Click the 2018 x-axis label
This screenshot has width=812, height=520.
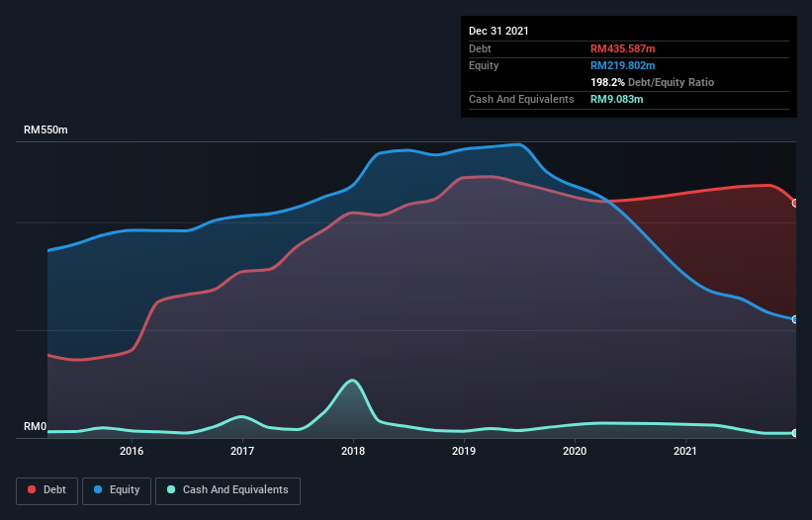pyautogui.click(x=353, y=451)
